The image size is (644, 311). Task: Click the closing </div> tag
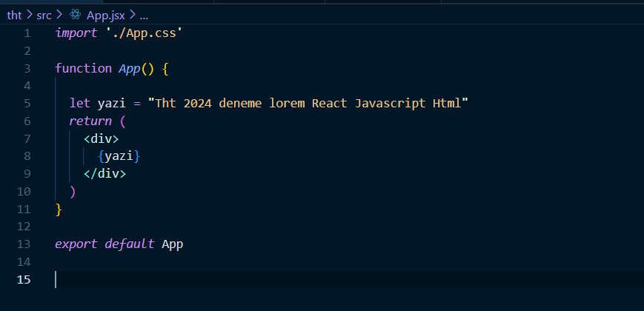(104, 174)
